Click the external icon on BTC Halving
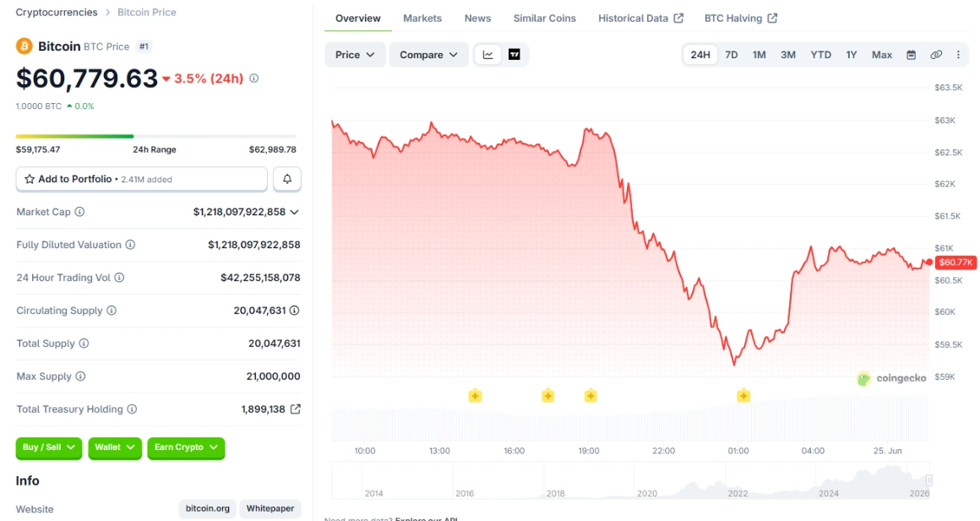Screen dimensions: 980x521 click(772, 18)
